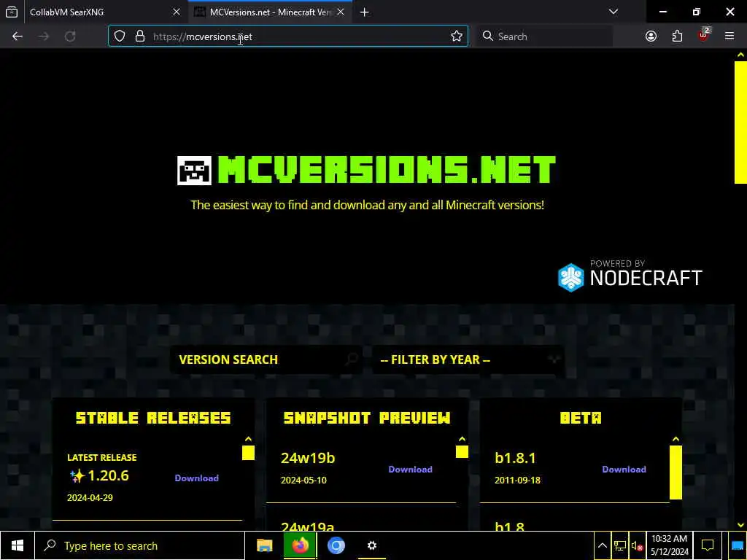Viewport: 747px width, 560px height.
Task: Open the Windows Start menu
Action: 18,545
